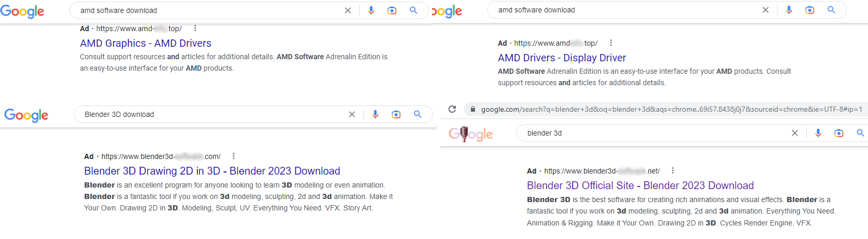Click description starting 'AMD Software Adrenalin Edition is an easy-to-use'
868x239 pixels.
pyautogui.click(x=644, y=77)
